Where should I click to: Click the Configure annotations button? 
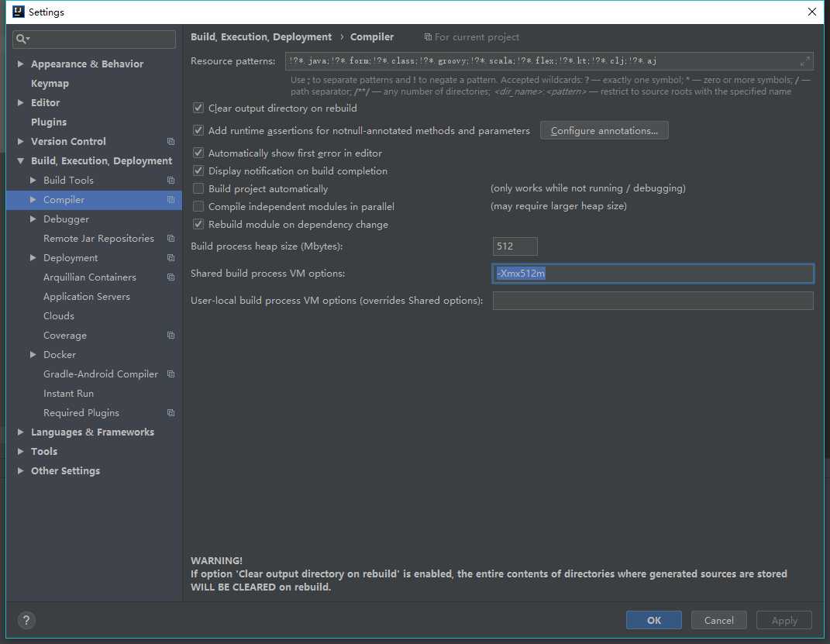(604, 131)
